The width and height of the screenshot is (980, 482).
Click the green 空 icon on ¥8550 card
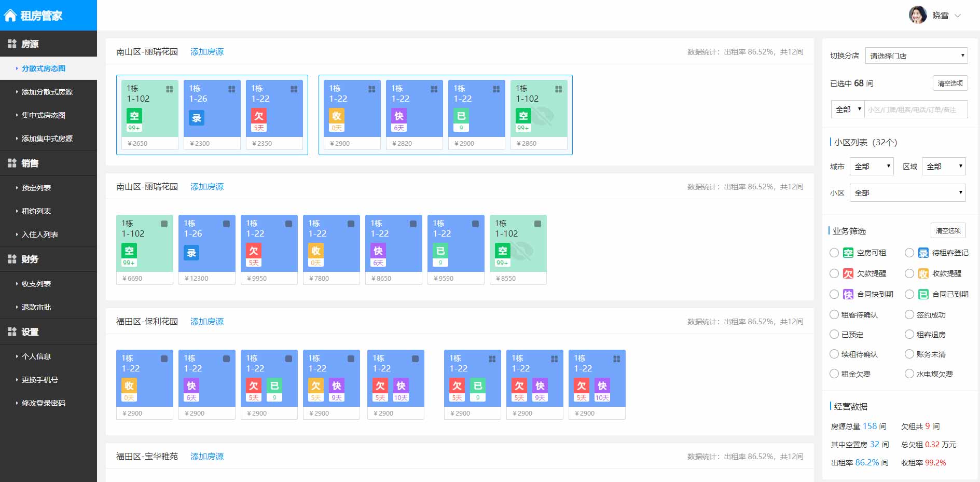pos(503,251)
